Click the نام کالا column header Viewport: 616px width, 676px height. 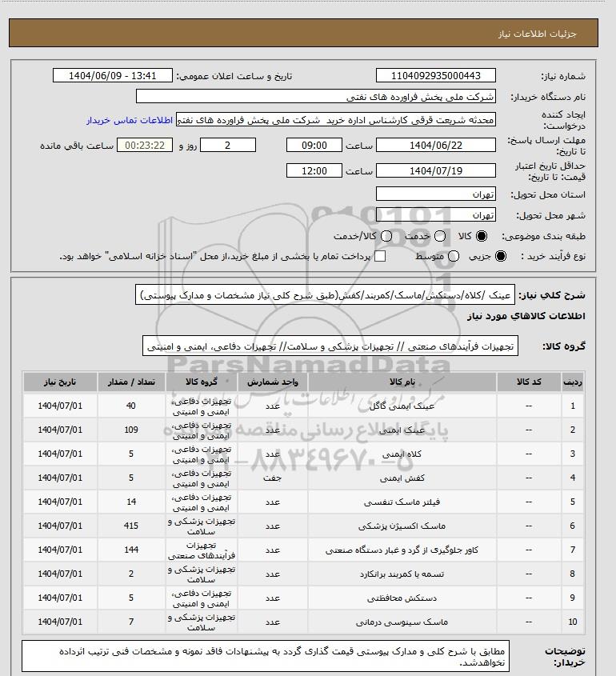[x=402, y=382]
